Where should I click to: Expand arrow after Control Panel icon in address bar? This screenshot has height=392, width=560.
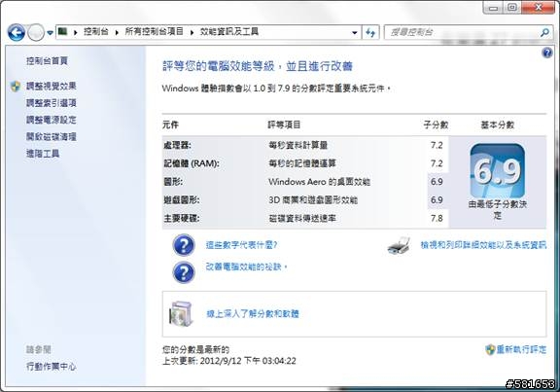tap(76, 32)
